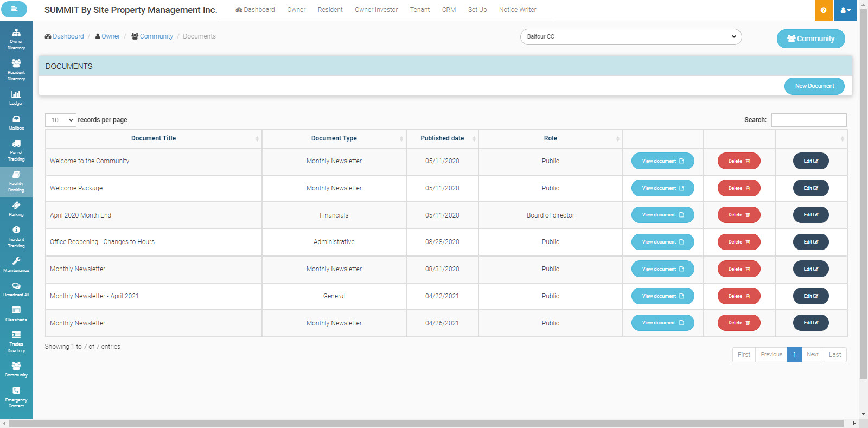Click '04/22/2021' published date cell
The height and width of the screenshot is (428, 868).
[x=442, y=296]
